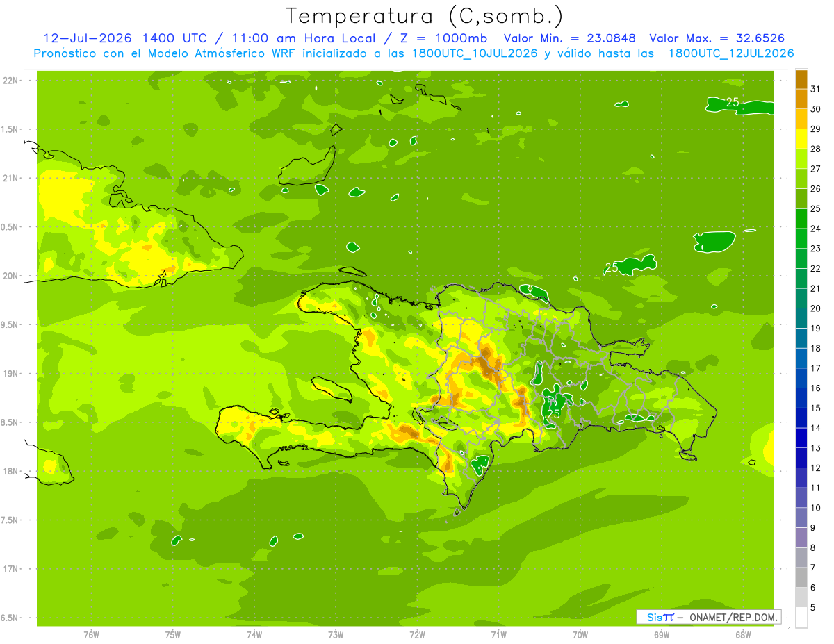This screenshot has width=834, height=644.
Task: Click the "1800UTC_10JUL2026" initialization time
Action: click(x=475, y=53)
